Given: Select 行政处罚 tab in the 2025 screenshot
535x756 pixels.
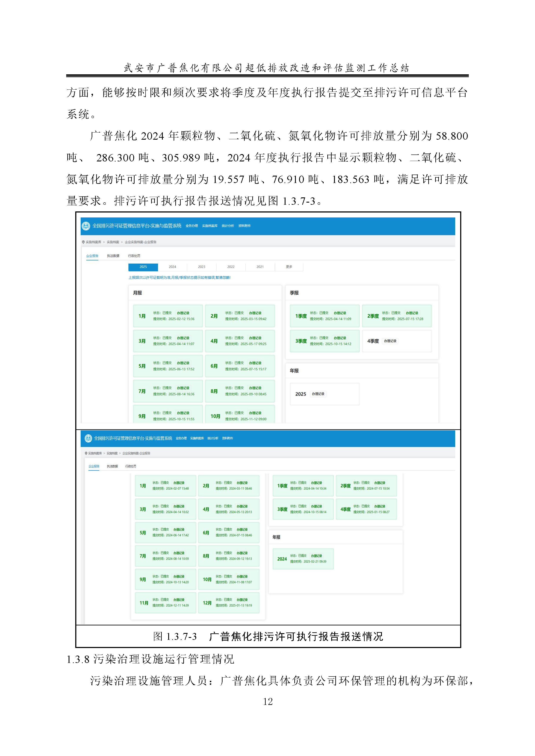Looking at the screenshot, I should 134,256.
